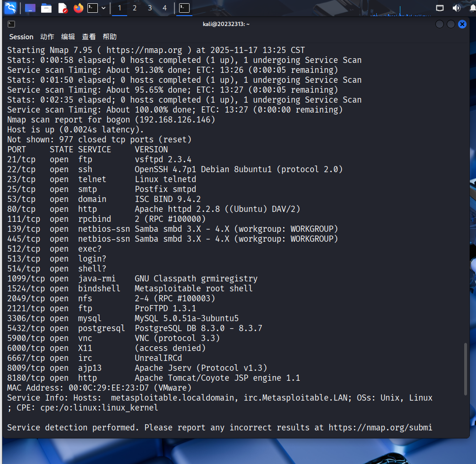This screenshot has width=476, height=464.
Task: Open the notifications bell icon
Action: (473, 8)
